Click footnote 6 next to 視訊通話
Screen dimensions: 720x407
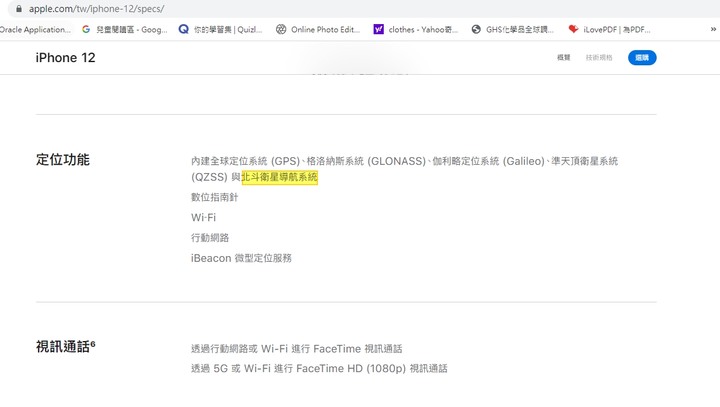pos(93,343)
